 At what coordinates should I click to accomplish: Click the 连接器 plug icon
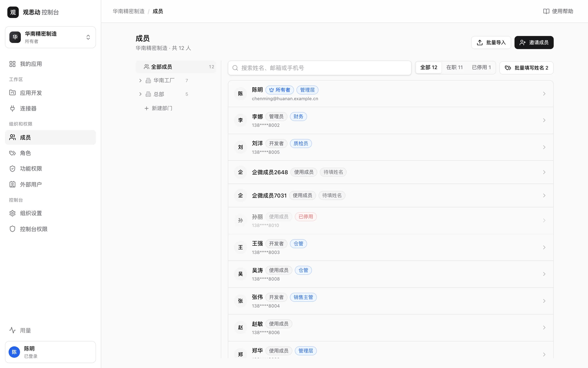pyautogui.click(x=12, y=108)
